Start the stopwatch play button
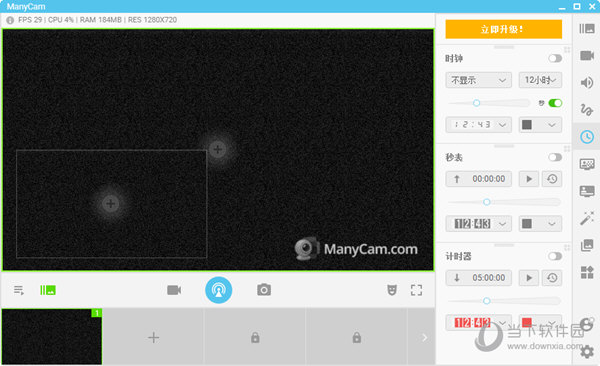This screenshot has height=366, width=600. [529, 179]
